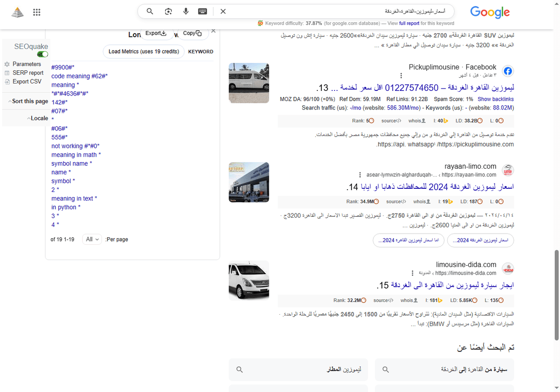
Task: Open the three-dot menu for rayaan-limo.com result
Action: click(x=360, y=175)
